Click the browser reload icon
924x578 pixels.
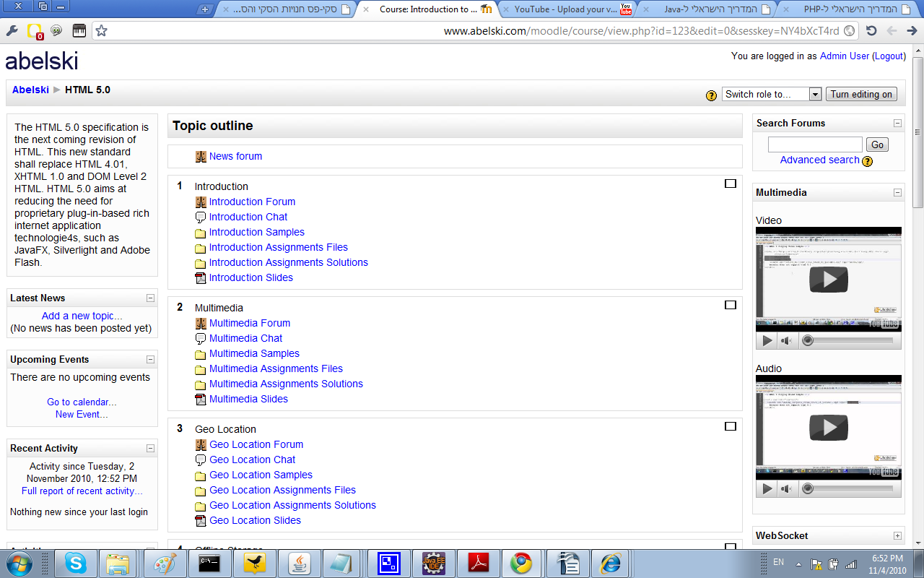(x=871, y=30)
